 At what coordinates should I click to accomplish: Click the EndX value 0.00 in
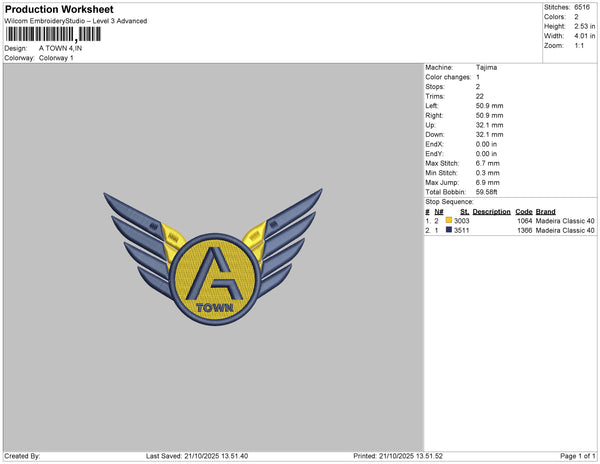(x=486, y=144)
